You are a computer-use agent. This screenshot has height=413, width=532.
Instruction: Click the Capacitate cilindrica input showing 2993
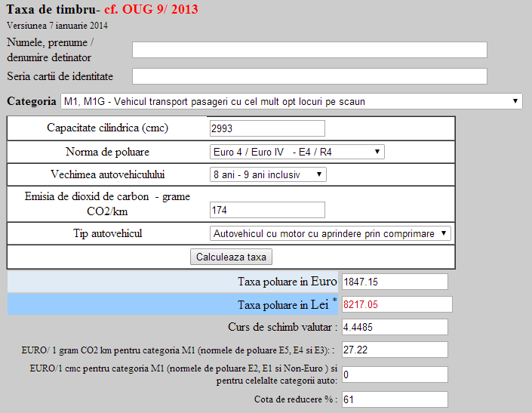267,128
